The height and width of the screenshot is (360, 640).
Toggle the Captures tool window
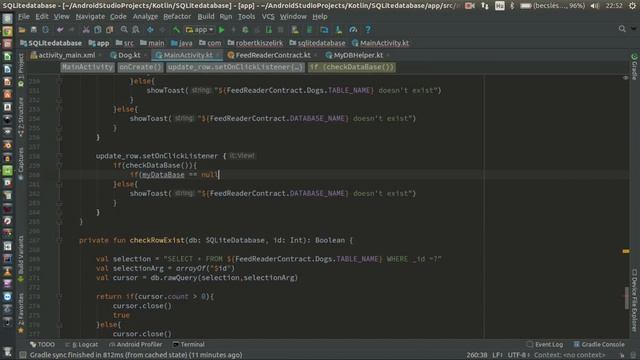pos(21,163)
